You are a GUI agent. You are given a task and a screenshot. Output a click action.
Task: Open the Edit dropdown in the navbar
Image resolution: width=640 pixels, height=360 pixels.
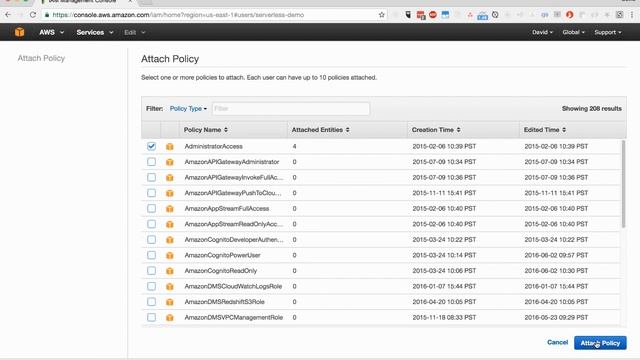(x=135, y=32)
